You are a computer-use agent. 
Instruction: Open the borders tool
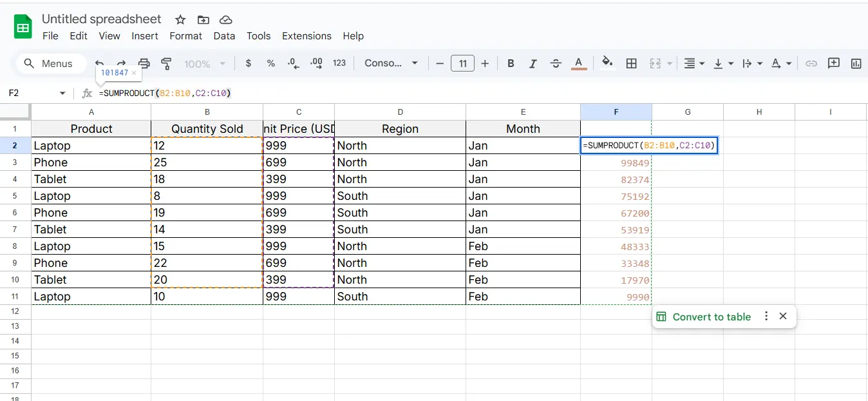(632, 63)
